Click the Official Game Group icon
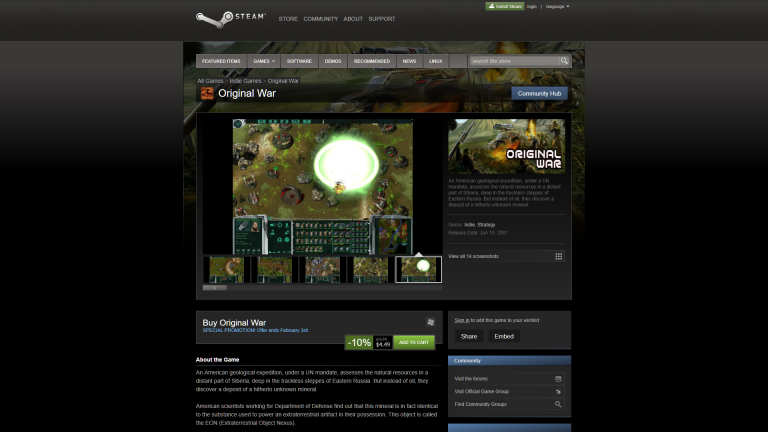Viewport: 768px width, 432px height. (558, 391)
